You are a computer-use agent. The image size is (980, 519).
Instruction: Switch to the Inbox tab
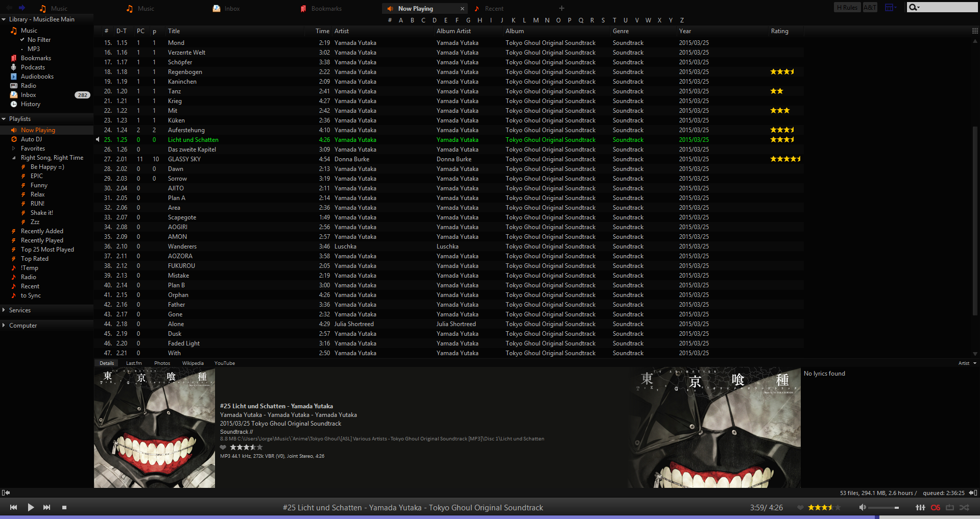click(226, 9)
